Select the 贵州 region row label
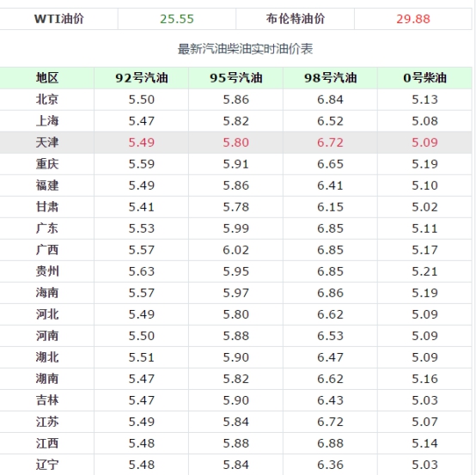476x475 pixels. tap(46, 271)
